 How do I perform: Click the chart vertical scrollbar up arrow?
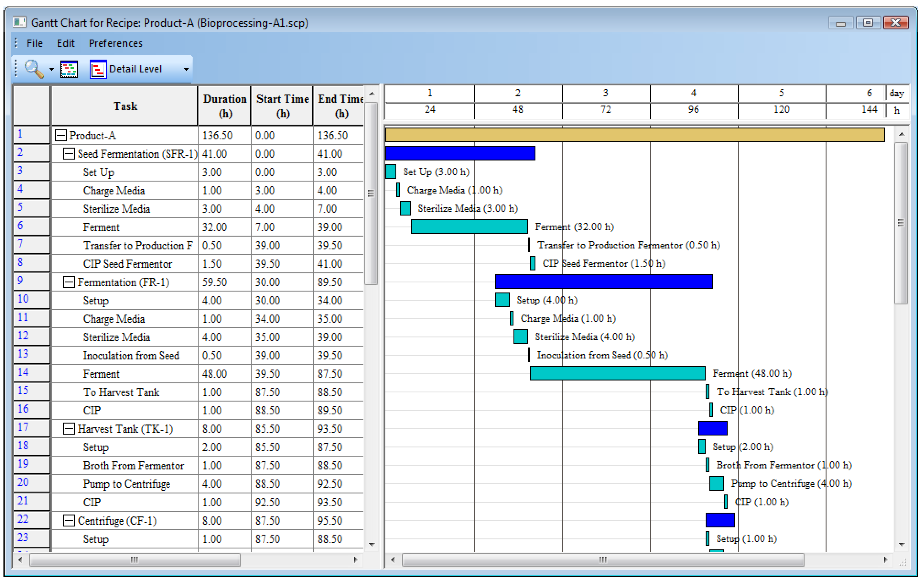[x=902, y=134]
